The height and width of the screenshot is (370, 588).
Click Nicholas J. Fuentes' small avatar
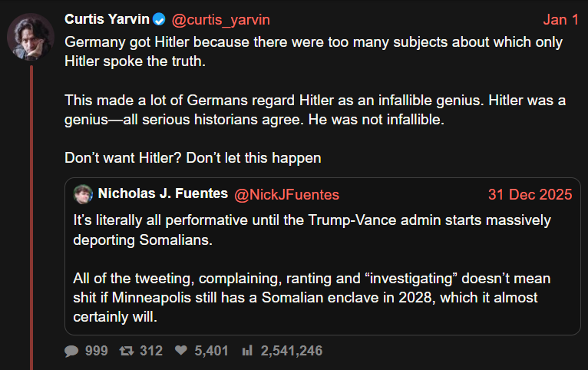[x=83, y=194]
